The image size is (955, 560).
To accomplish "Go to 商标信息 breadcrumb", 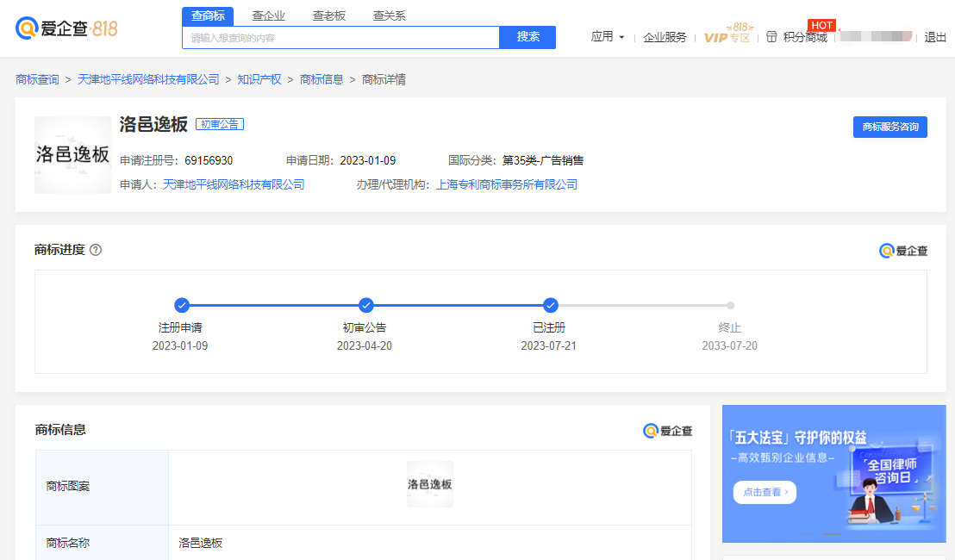I will (x=321, y=80).
